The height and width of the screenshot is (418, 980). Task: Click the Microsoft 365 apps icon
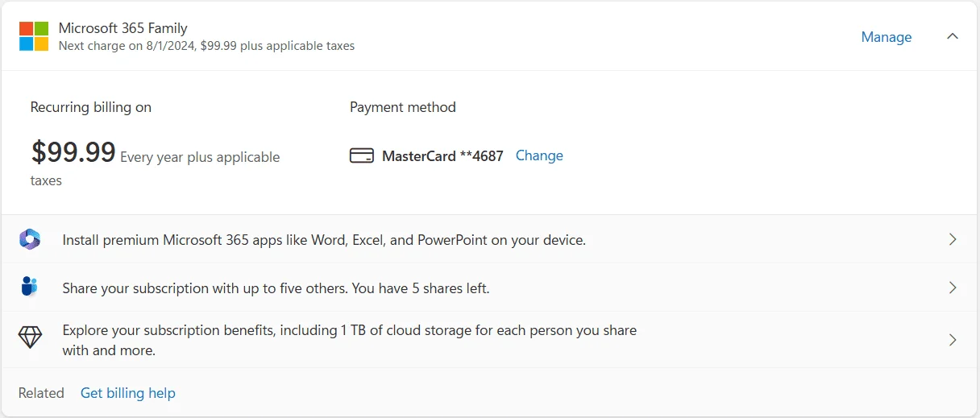(30, 239)
